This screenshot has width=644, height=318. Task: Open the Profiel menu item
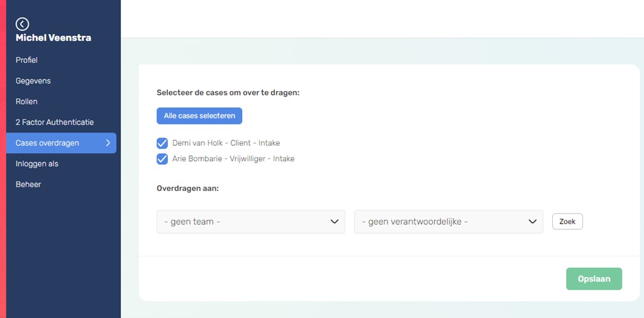pyautogui.click(x=26, y=60)
